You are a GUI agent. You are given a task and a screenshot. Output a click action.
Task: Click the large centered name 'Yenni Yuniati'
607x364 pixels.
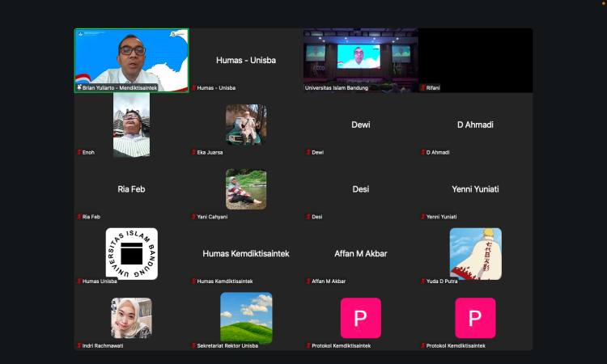(475, 189)
